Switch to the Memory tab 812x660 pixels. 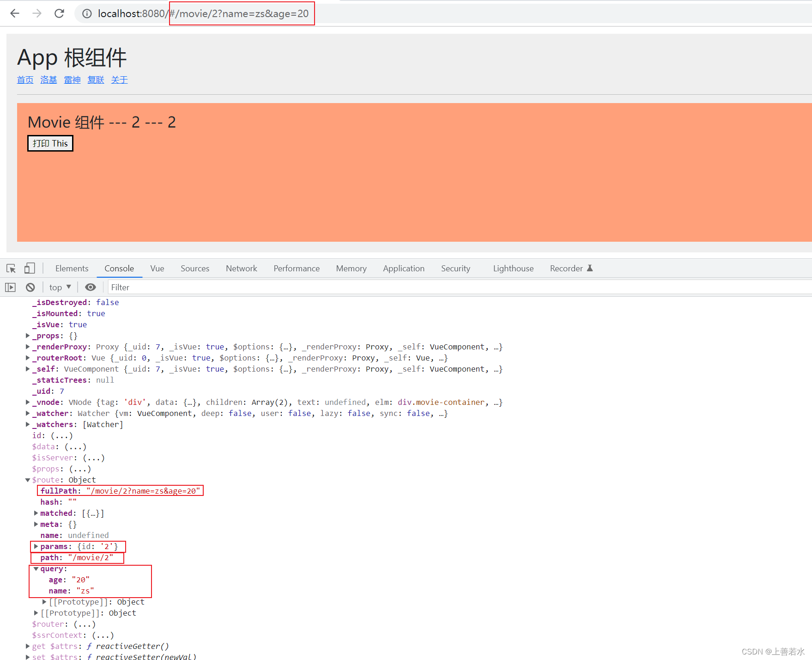click(x=351, y=269)
